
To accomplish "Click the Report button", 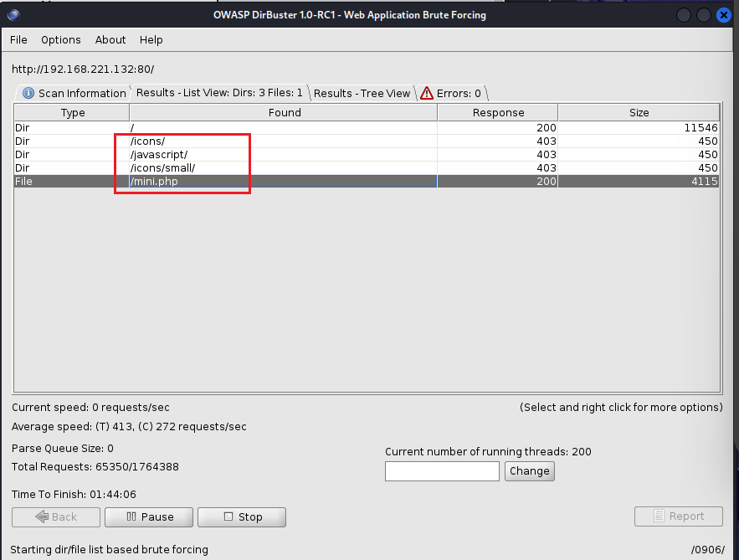I will pos(679,516).
